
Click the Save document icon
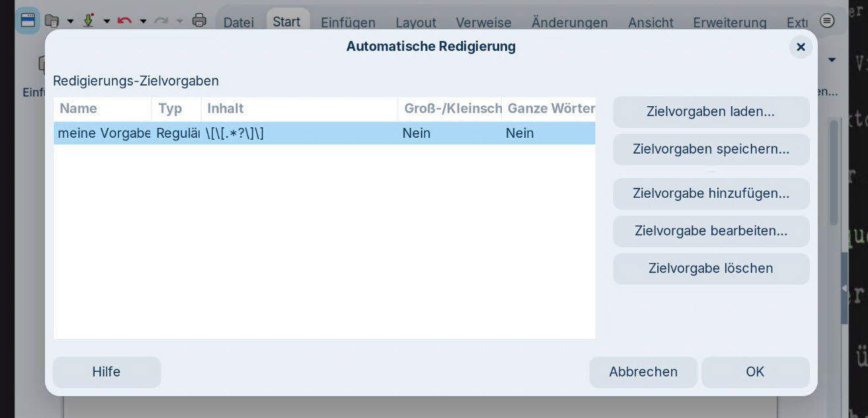click(x=88, y=20)
